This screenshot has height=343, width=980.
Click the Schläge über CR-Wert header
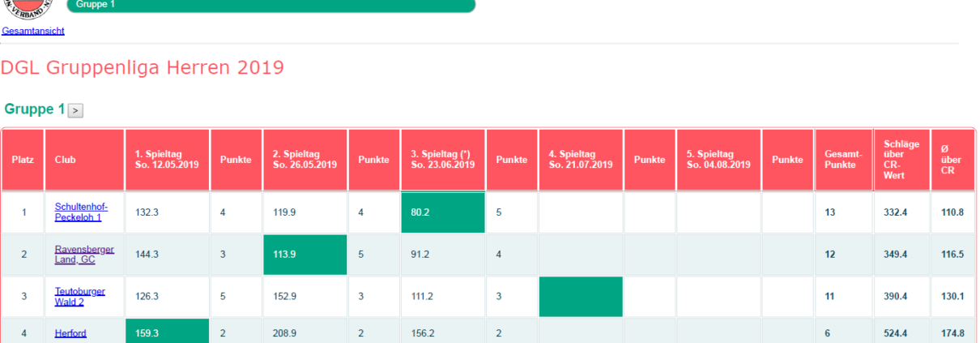tap(901, 160)
